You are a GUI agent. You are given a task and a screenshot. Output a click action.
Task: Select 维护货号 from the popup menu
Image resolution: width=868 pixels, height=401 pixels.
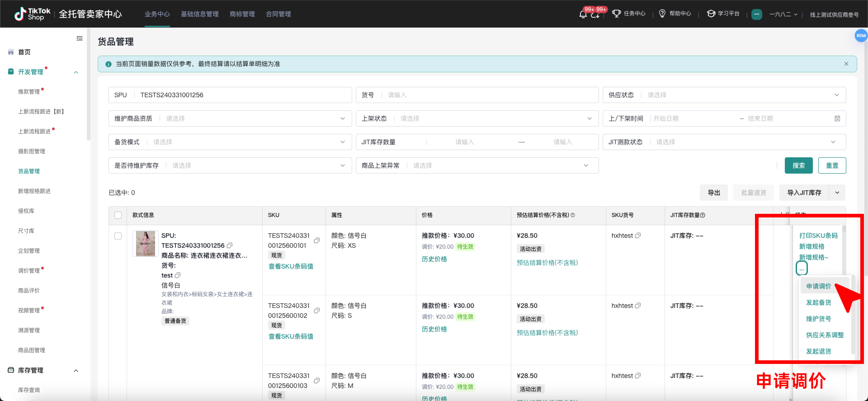818,318
